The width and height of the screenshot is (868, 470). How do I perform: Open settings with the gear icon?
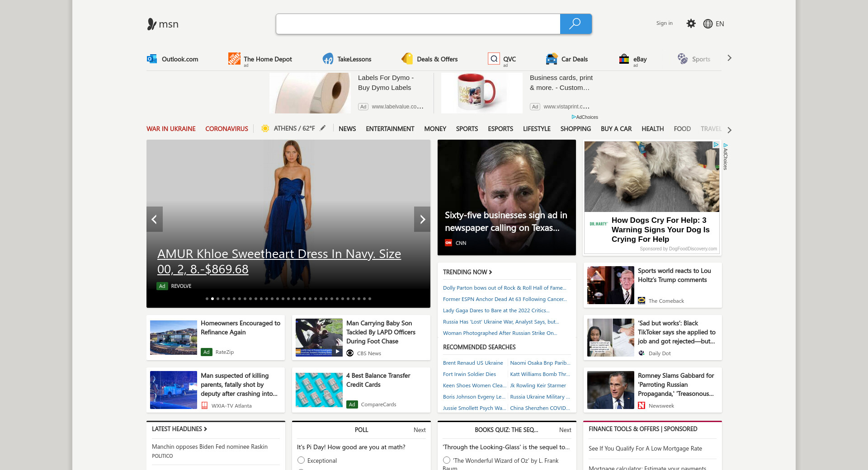click(691, 23)
